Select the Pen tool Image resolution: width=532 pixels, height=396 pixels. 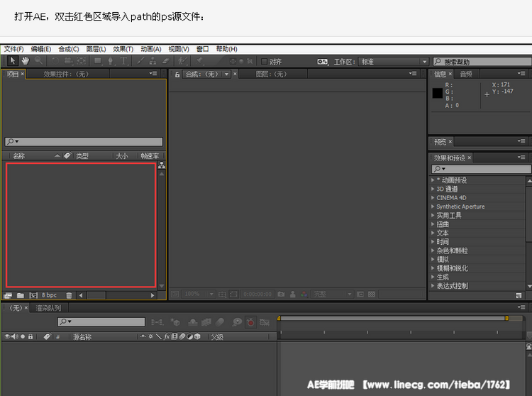(110, 61)
